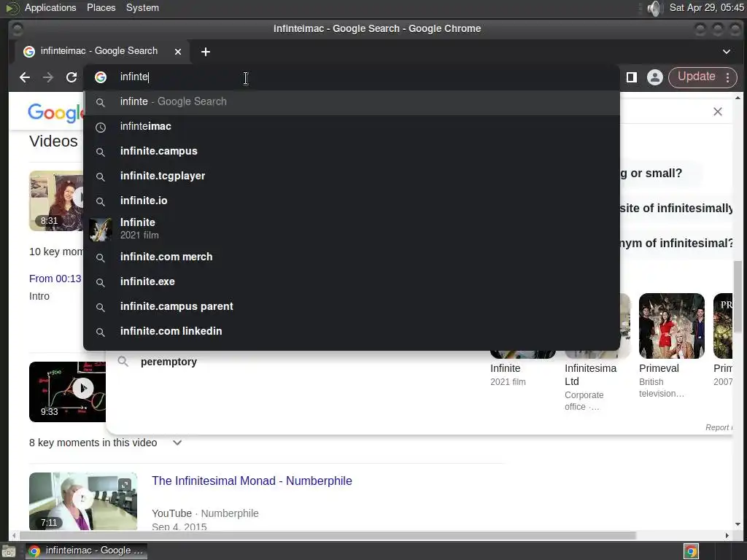Open the 'Infinite 2021 film' card label
This screenshot has width=747, height=560.
(508, 375)
